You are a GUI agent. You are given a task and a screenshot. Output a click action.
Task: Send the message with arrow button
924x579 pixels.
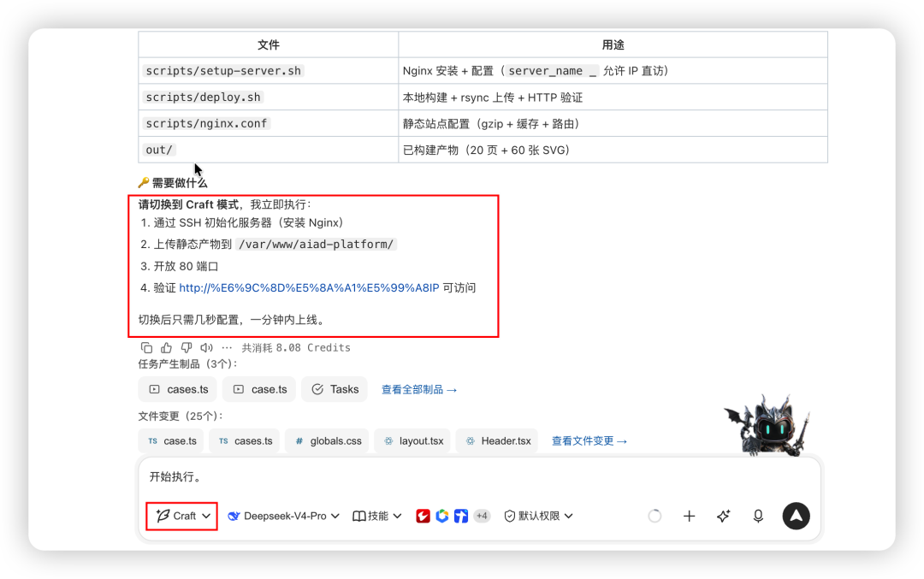(x=797, y=516)
